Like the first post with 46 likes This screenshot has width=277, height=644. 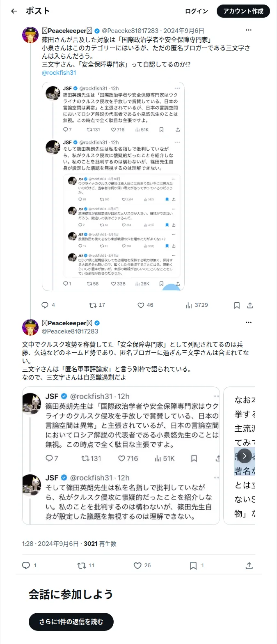pyautogui.click(x=145, y=305)
